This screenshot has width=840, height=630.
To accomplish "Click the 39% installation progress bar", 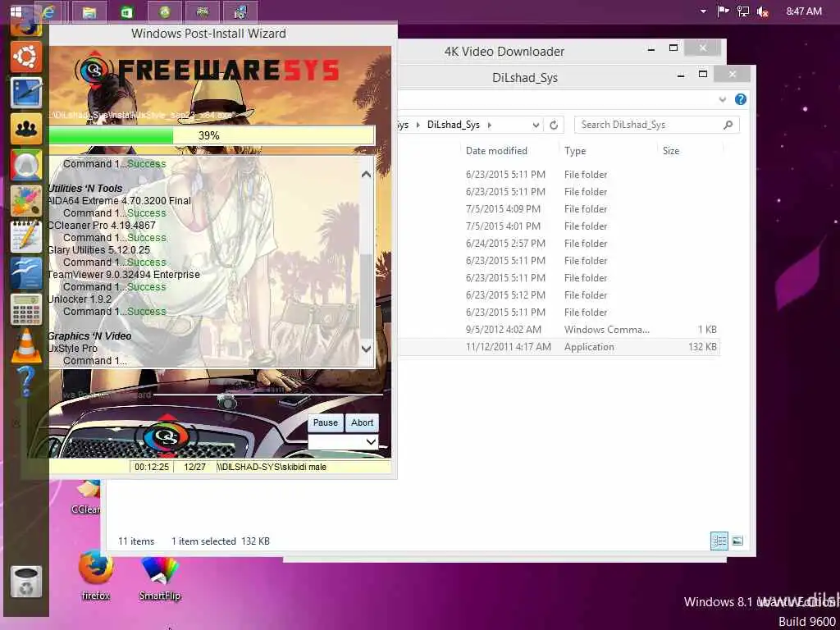I will point(211,135).
